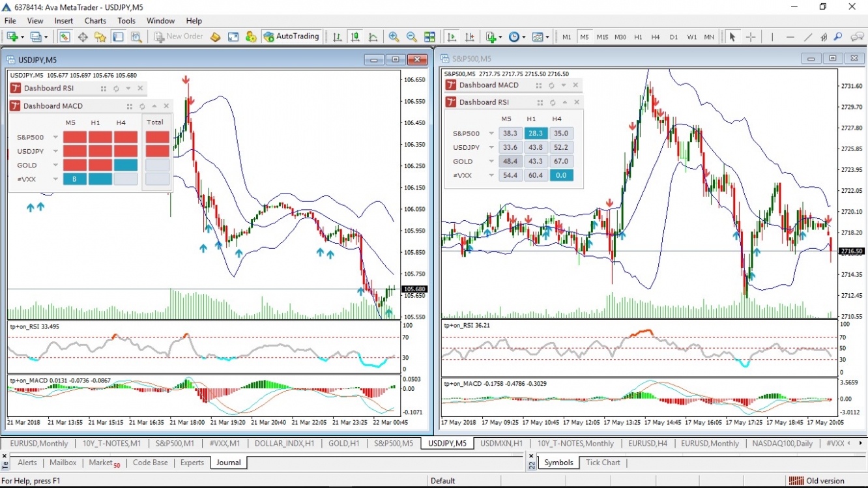Toggle the Market Watch panel icon
Viewport: 868px width, 488px height.
click(x=65, y=37)
